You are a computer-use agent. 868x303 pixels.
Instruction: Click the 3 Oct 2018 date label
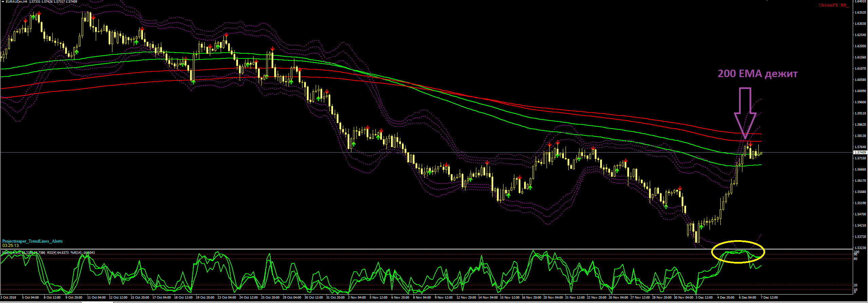pyautogui.click(x=8, y=298)
